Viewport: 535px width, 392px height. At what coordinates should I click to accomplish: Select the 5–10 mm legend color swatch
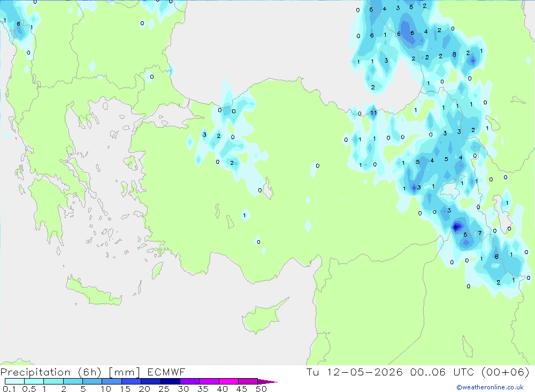[x=93, y=381]
